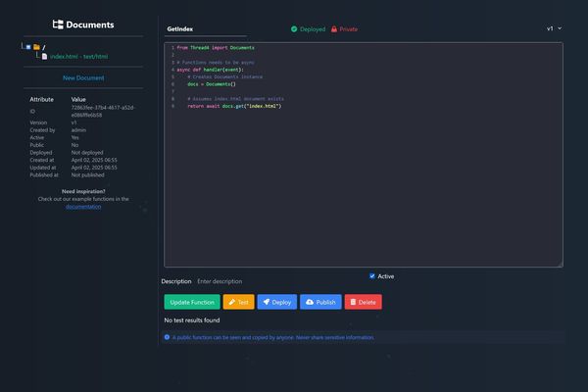Screen dimensions: 588x392
Task: Click the function ID value
Action: (103, 111)
